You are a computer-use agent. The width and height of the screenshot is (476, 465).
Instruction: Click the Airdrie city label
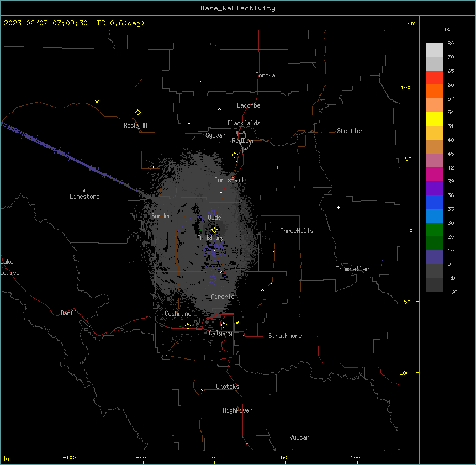coord(223,297)
